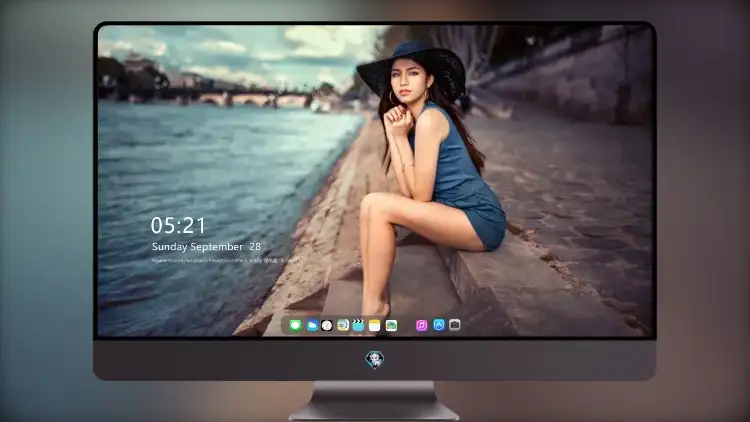
Task: Open the Photos gallery dock icon
Action: pyautogui.click(x=391, y=325)
